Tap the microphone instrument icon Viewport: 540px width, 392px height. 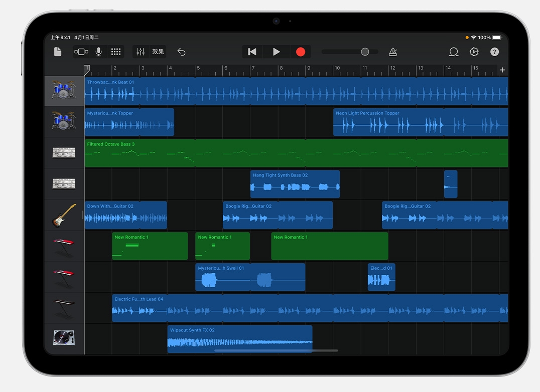click(x=99, y=52)
